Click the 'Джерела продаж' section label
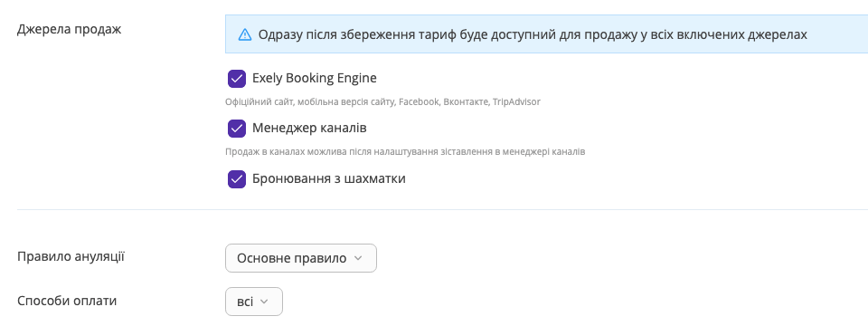The height and width of the screenshot is (326, 868). coord(70,29)
